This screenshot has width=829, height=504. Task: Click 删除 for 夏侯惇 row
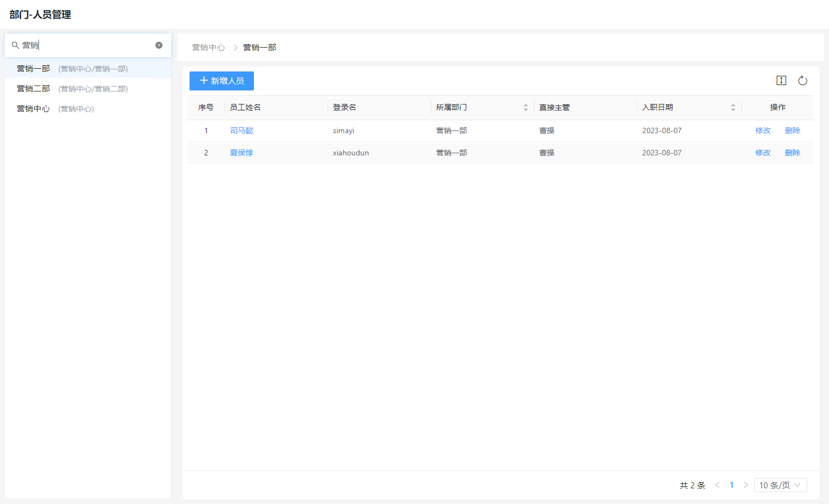(792, 153)
